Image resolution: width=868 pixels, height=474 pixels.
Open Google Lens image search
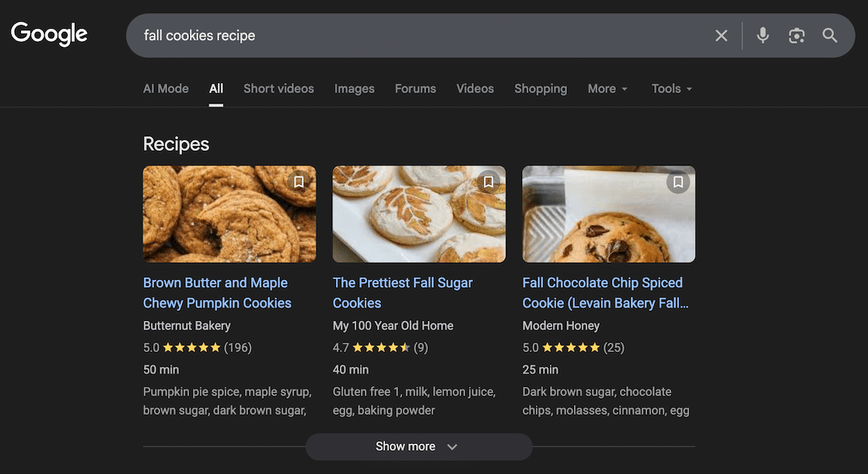click(x=796, y=36)
